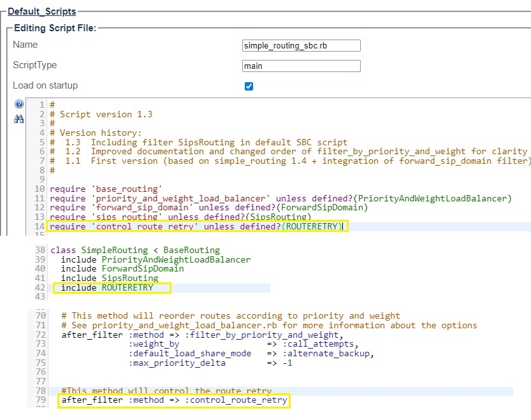Toggle the Load on startup checkbox
The width and height of the screenshot is (531, 420).
click(x=249, y=86)
